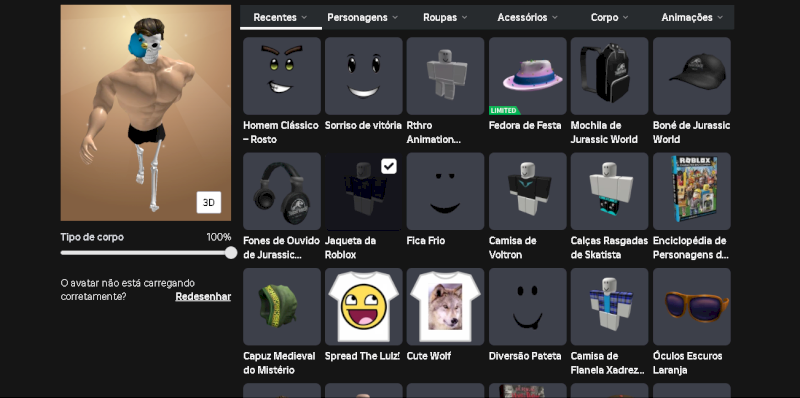The height and width of the screenshot is (398, 800).
Task: Expand the Animações dropdown chevron
Action: click(720, 17)
